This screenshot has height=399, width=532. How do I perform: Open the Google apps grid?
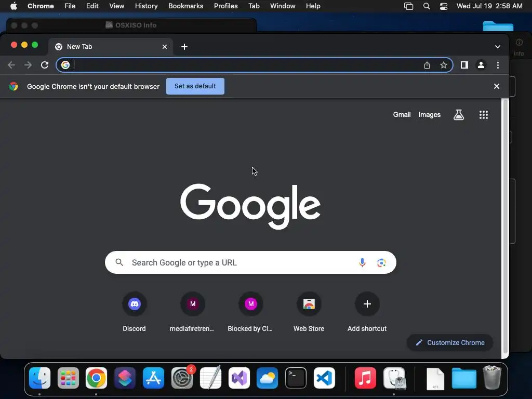tap(484, 115)
